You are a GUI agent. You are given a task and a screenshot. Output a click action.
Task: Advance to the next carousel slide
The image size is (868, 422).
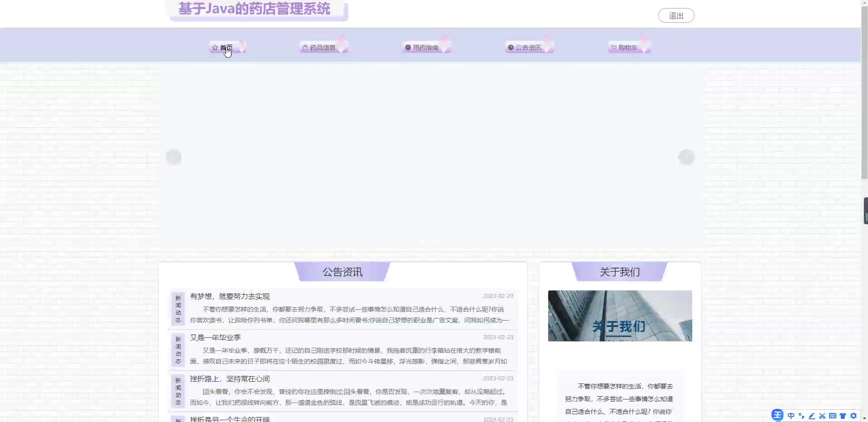point(686,157)
